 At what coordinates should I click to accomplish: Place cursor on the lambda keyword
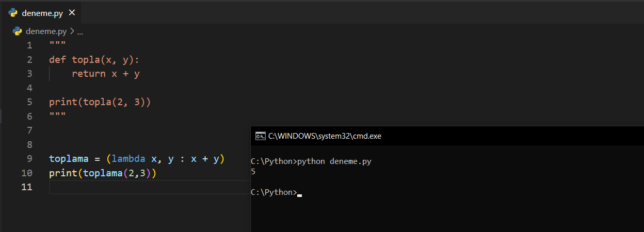coord(128,159)
